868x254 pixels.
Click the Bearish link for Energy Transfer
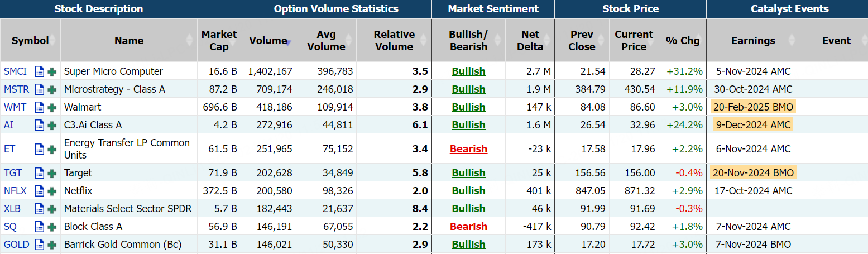click(468, 149)
